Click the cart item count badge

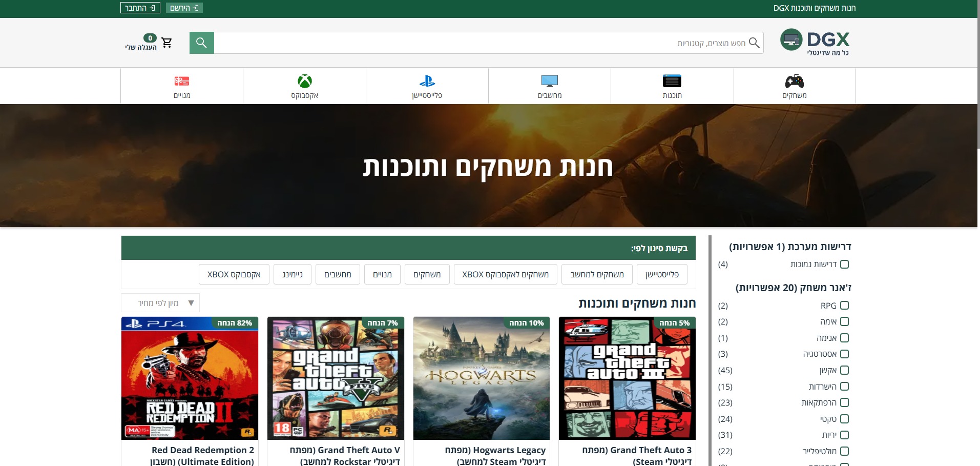[150, 38]
